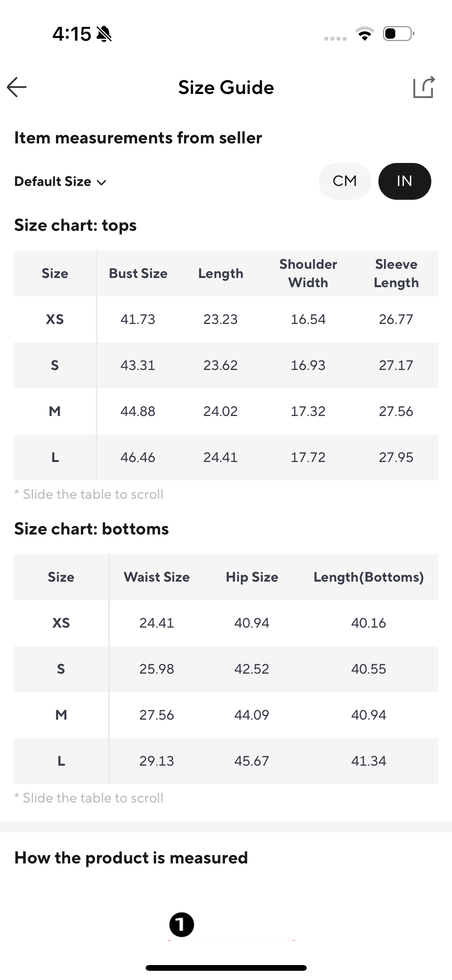Tap the Wi-Fi status icon

[x=365, y=34]
